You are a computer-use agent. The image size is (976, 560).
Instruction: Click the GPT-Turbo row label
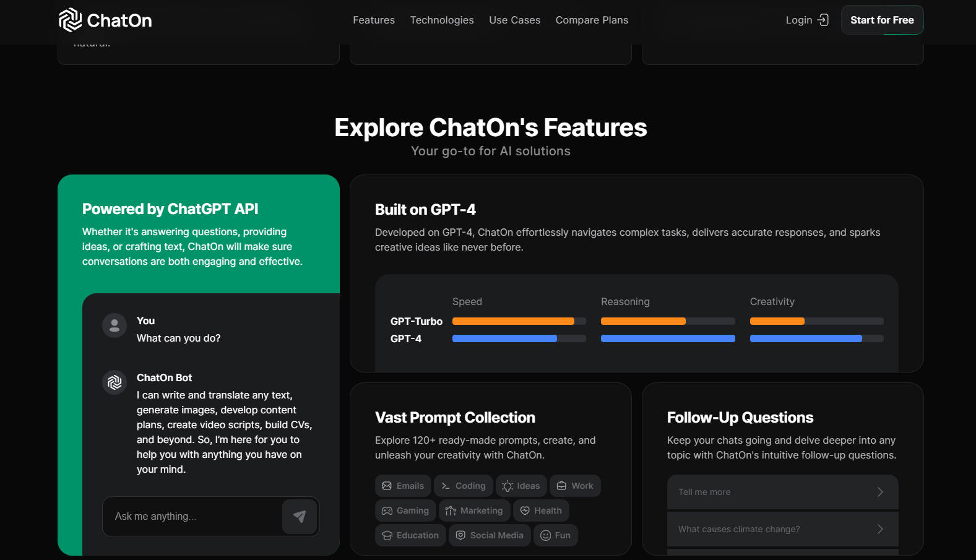417,321
